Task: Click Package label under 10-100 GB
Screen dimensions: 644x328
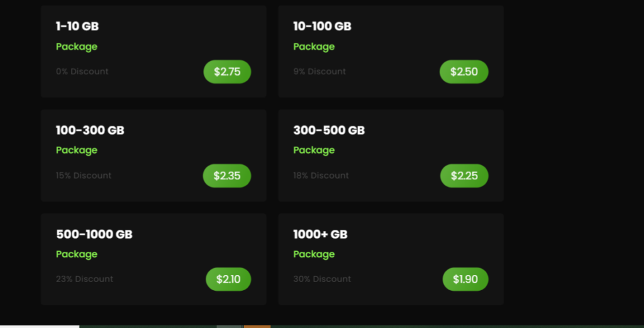Action: 314,47
